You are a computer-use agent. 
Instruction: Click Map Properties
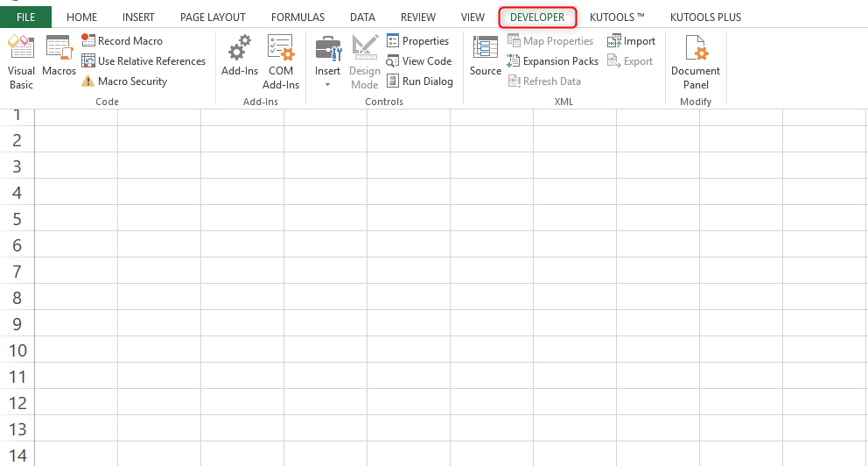550,41
